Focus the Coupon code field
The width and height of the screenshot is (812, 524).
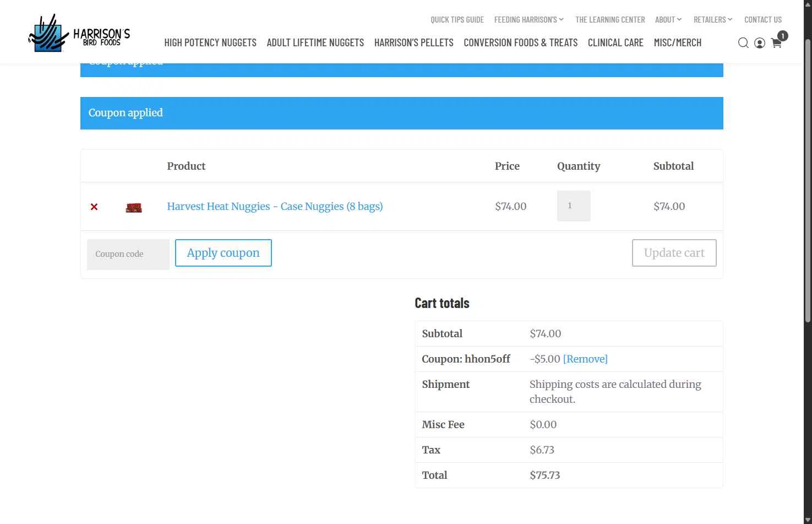[x=128, y=254]
